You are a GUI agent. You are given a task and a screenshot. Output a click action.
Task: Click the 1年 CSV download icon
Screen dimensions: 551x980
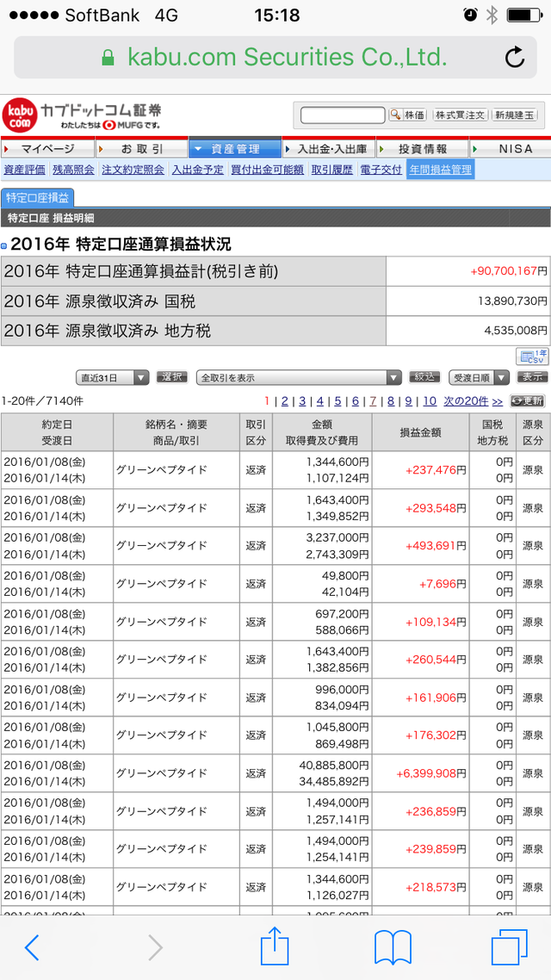pyautogui.click(x=532, y=357)
